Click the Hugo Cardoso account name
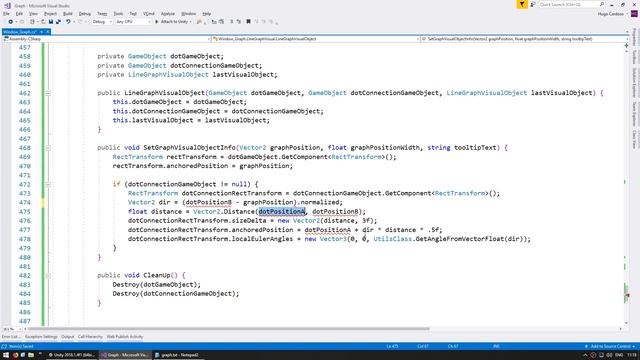Screen dimensions: 640x360 pos(611,14)
